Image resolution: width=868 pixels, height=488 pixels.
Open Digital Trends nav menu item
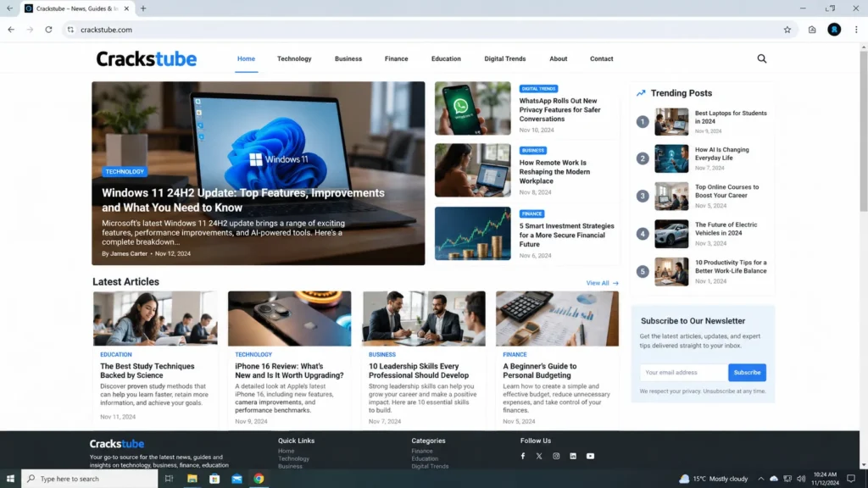pyautogui.click(x=505, y=58)
